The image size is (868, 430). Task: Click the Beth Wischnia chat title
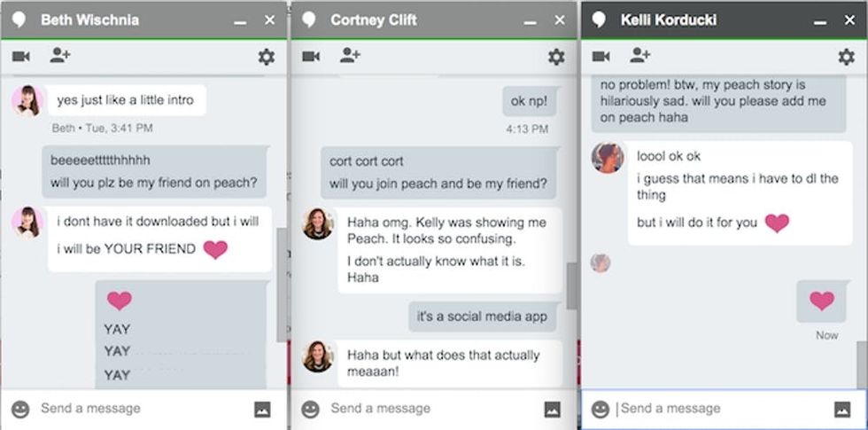[89, 20]
